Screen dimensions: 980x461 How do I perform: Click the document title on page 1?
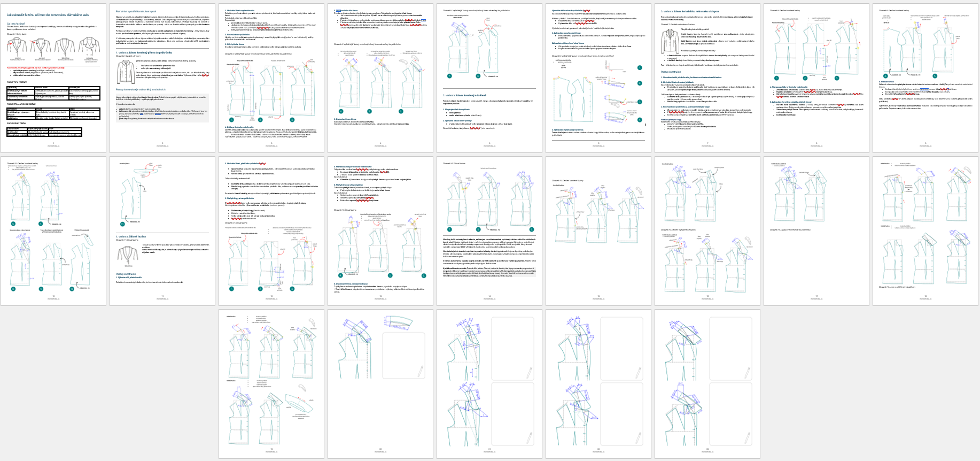(48, 15)
